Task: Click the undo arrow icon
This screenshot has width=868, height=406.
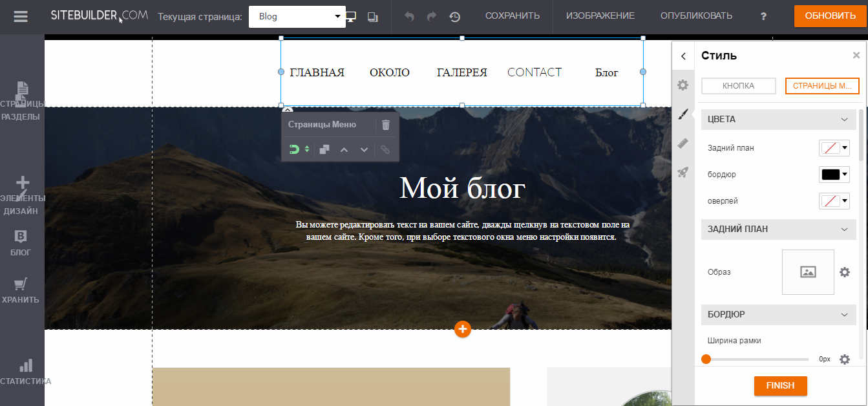Action: (x=409, y=16)
